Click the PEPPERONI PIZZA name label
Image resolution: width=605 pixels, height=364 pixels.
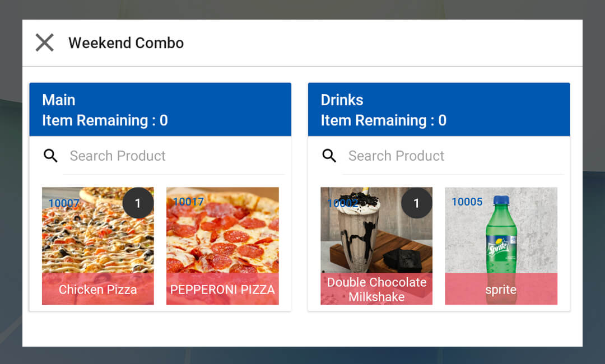coord(222,290)
